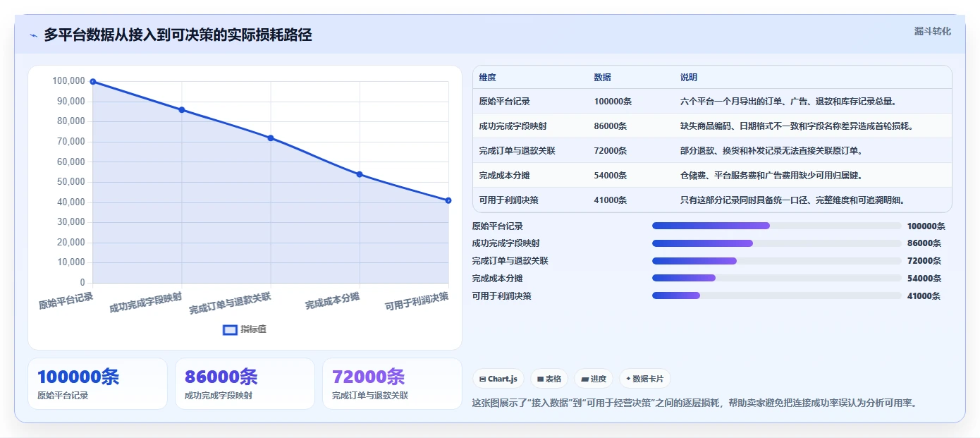Click the x-axis label 完成成本分摊
Screen dimensions: 980x438
(332, 301)
